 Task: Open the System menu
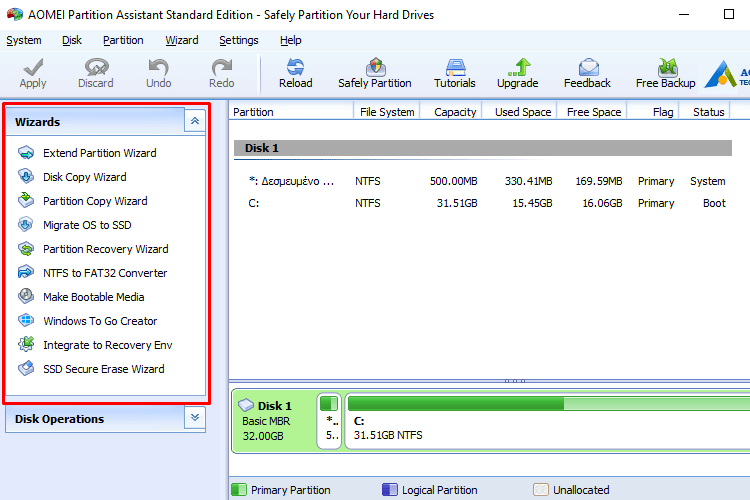tap(24, 40)
